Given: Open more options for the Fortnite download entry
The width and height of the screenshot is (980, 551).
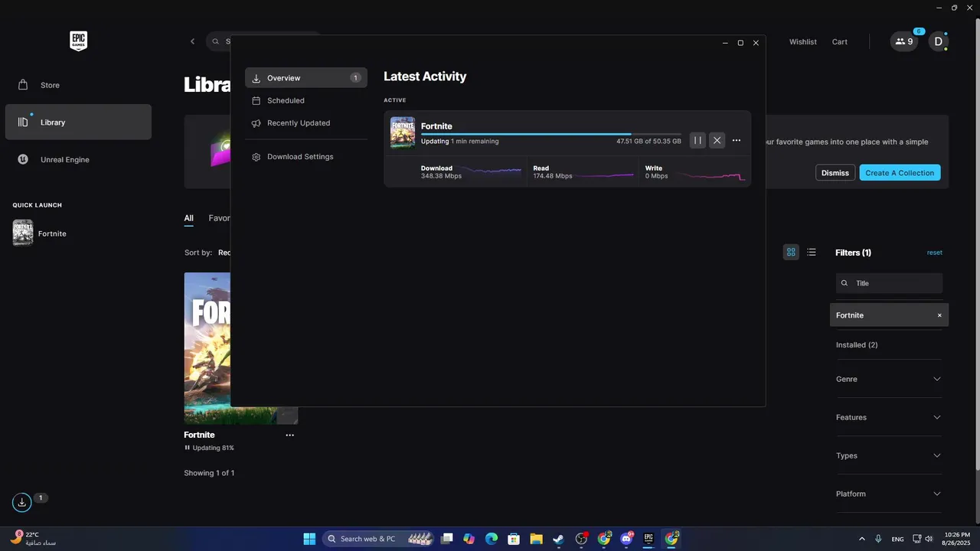Looking at the screenshot, I should tap(736, 140).
